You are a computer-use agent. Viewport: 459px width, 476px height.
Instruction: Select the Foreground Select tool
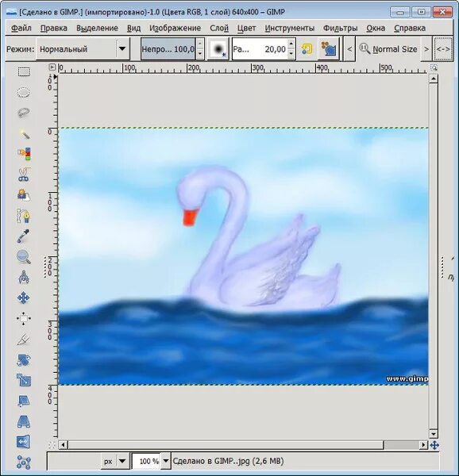click(x=24, y=195)
